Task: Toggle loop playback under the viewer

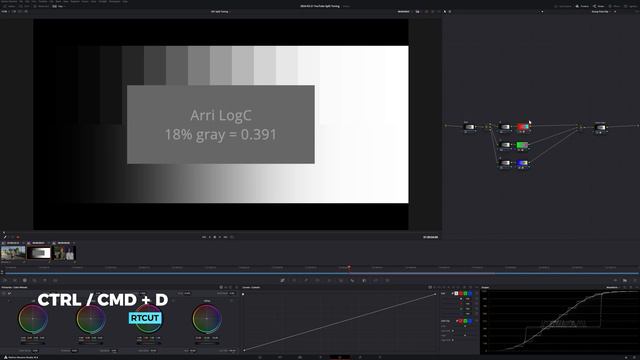Action: [232, 237]
